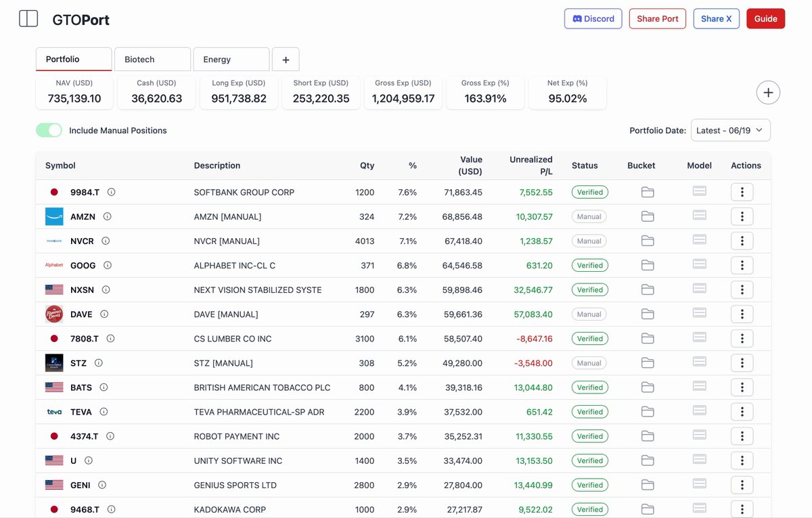Open bucket folder for ALPHABET INC-CL C
The image size is (812, 518).
pos(648,265)
